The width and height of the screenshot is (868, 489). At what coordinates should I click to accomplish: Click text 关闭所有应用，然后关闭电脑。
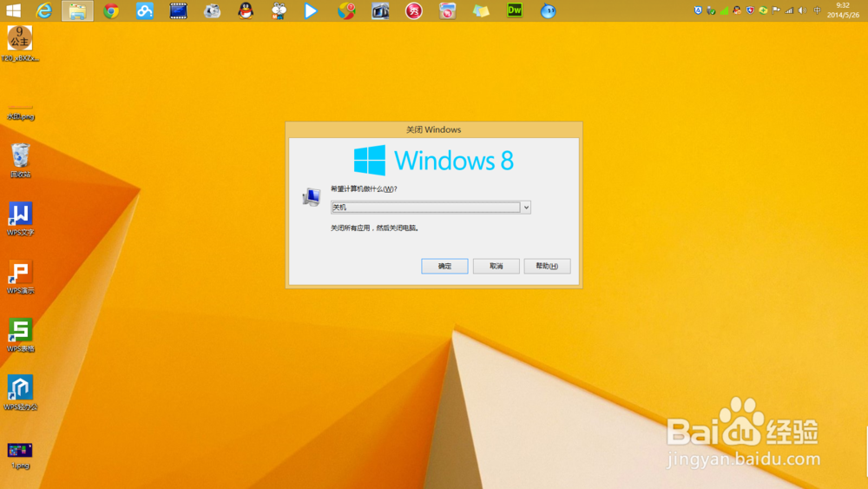tap(375, 228)
